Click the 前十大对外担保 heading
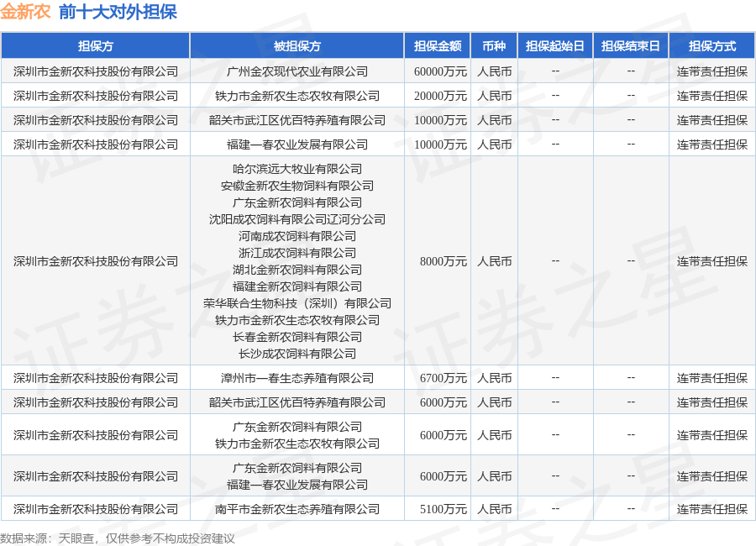Image resolution: width=756 pixels, height=546 pixels. click(118, 12)
